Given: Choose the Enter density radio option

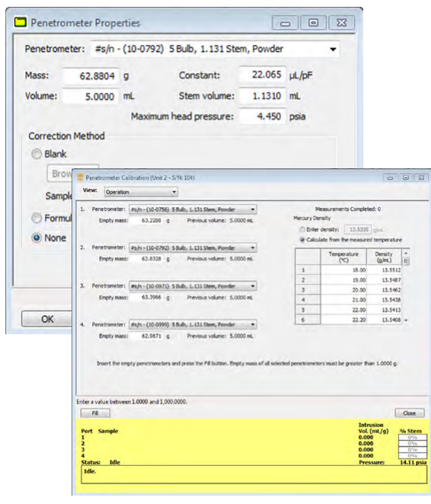Looking at the screenshot, I should pos(302,229).
